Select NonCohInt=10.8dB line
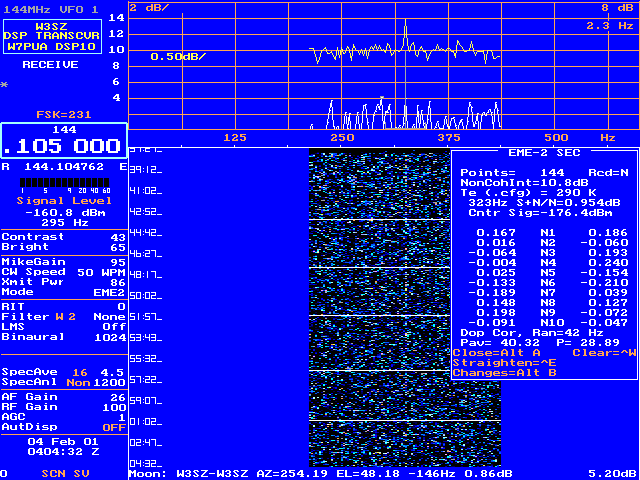This screenshot has height=480, width=640. click(x=524, y=182)
